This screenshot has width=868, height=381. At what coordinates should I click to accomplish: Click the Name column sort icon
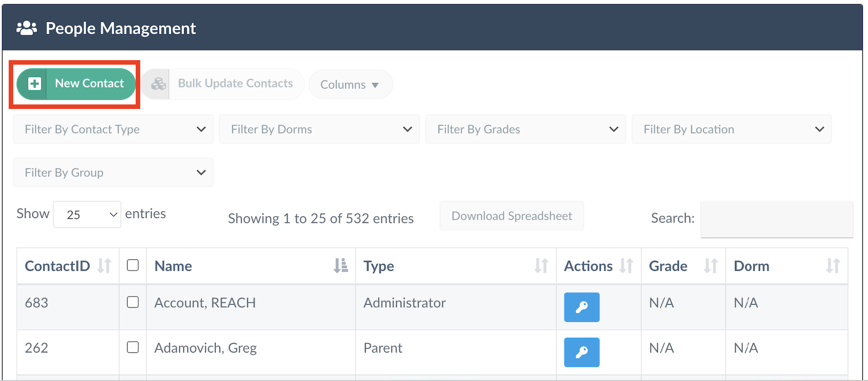pyautogui.click(x=341, y=266)
